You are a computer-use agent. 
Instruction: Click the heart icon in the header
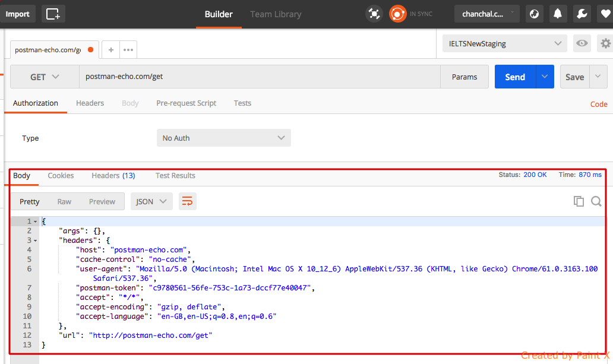(x=605, y=14)
